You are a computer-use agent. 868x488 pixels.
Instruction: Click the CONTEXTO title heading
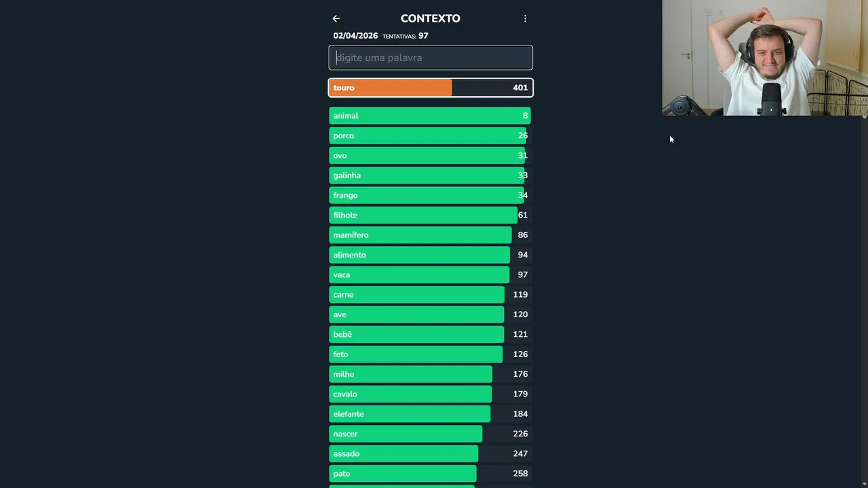tap(431, 19)
